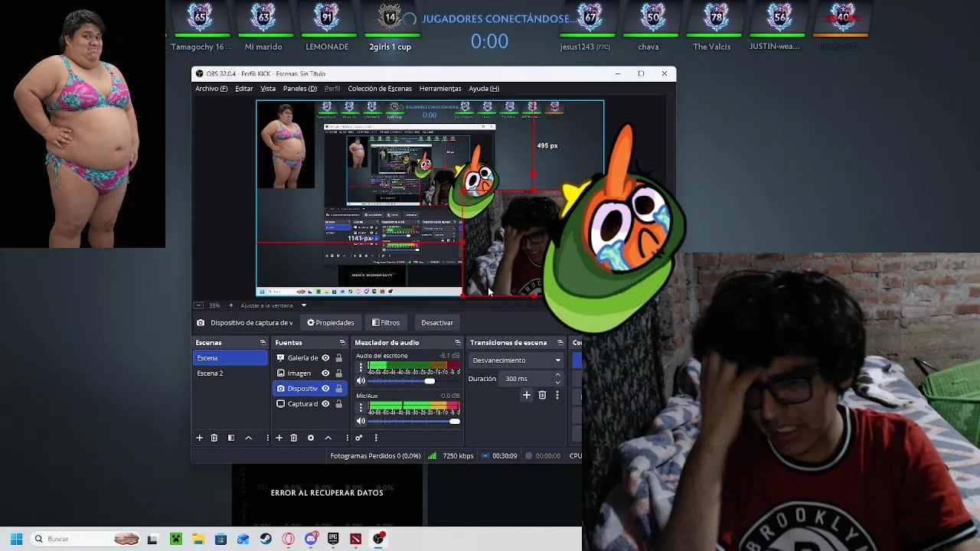
Task: Open Editar menu
Action: click(243, 89)
